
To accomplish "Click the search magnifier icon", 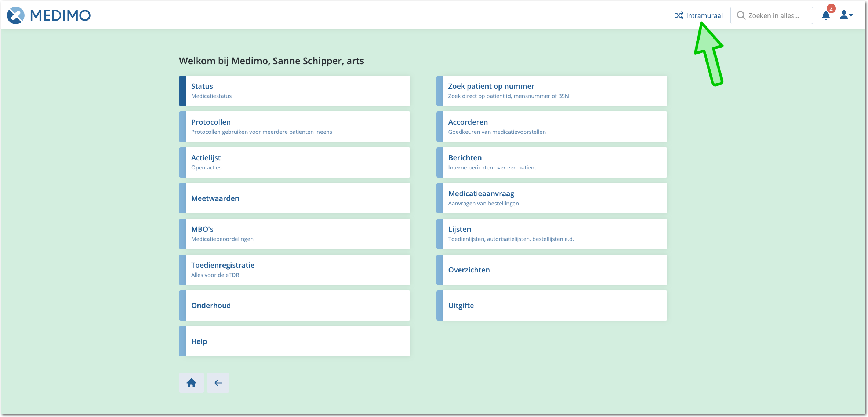I will (x=741, y=15).
